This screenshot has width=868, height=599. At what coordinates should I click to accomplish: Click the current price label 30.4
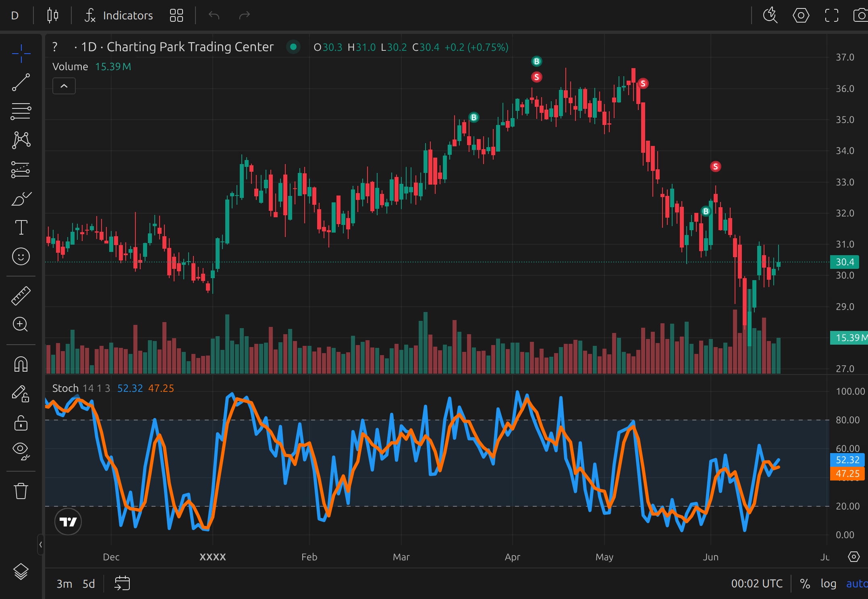(x=845, y=262)
